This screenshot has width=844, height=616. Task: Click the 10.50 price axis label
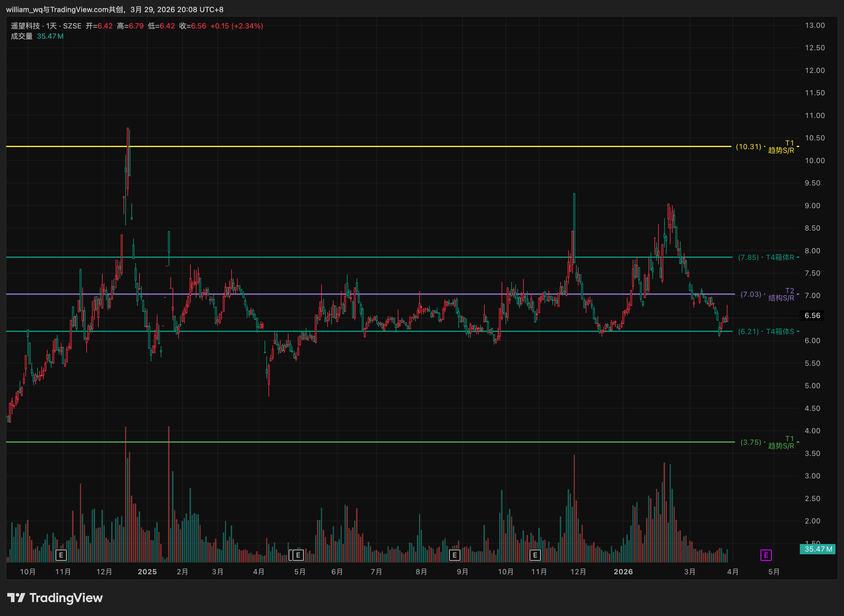tap(815, 138)
